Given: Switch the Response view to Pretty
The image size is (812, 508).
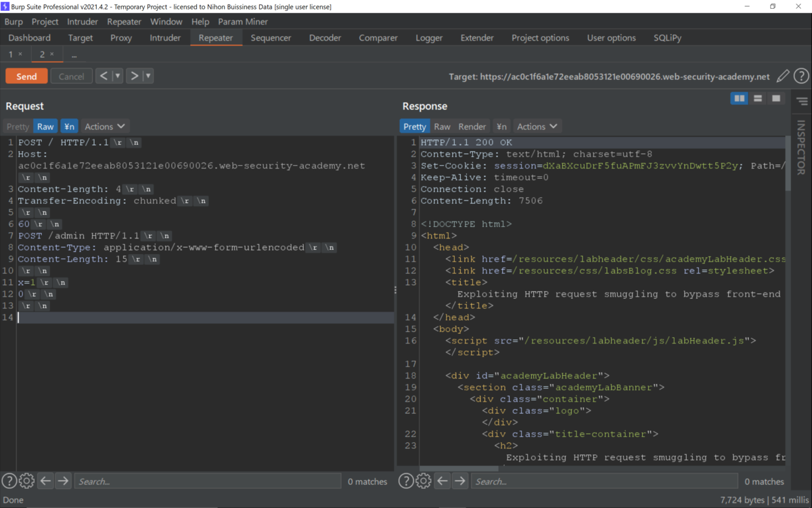Looking at the screenshot, I should 415,127.
